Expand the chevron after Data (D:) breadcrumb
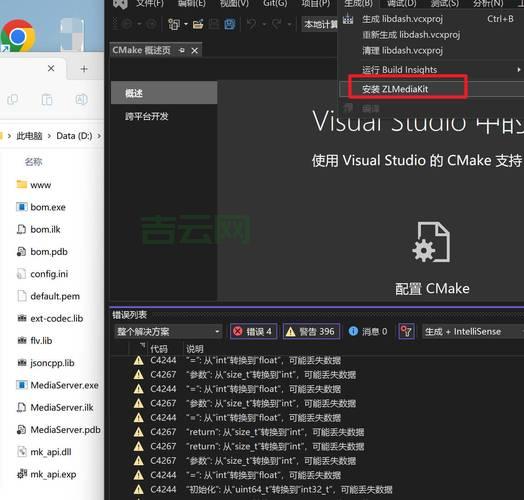524x500 pixels. [x=99, y=136]
